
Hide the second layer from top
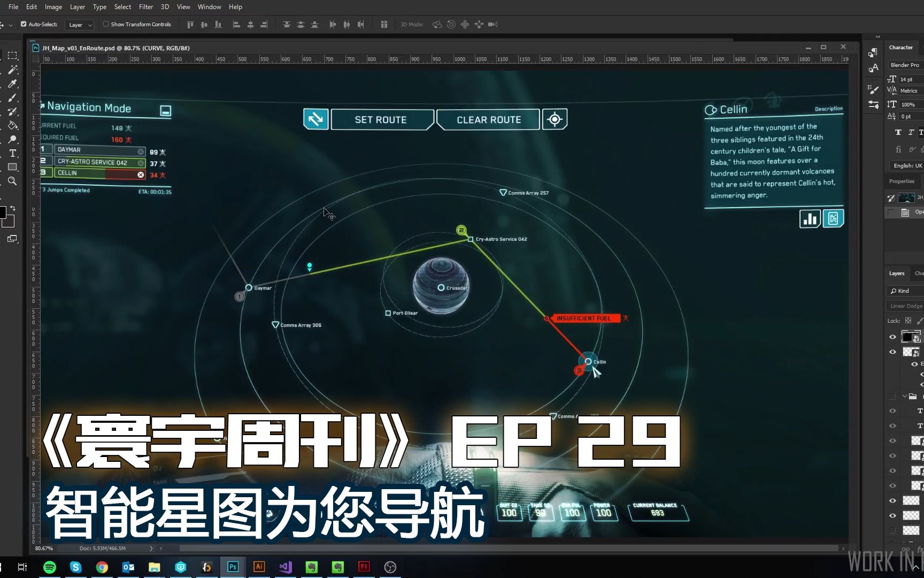click(892, 352)
